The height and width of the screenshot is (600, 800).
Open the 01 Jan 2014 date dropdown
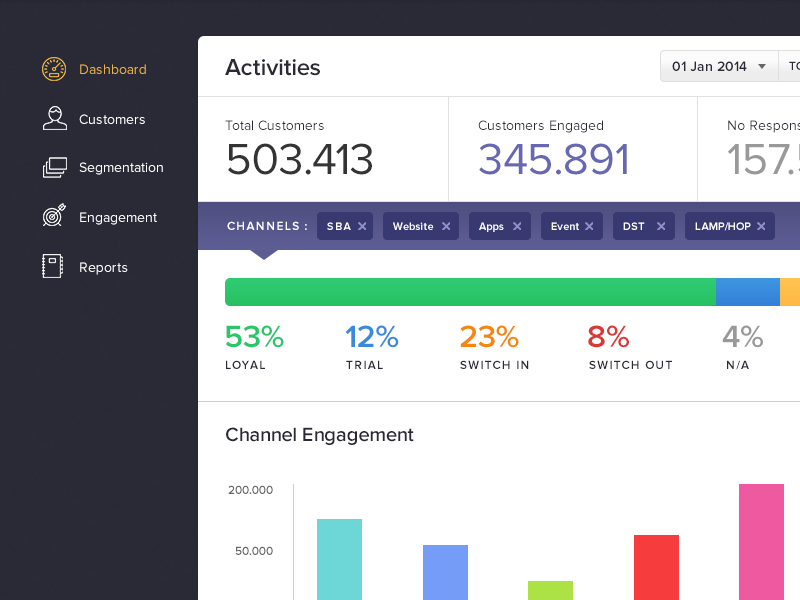[719, 66]
